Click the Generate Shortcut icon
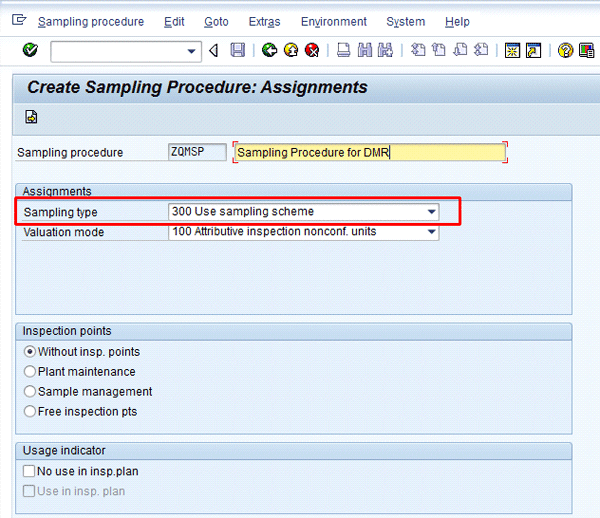The image size is (600, 518). click(533, 50)
